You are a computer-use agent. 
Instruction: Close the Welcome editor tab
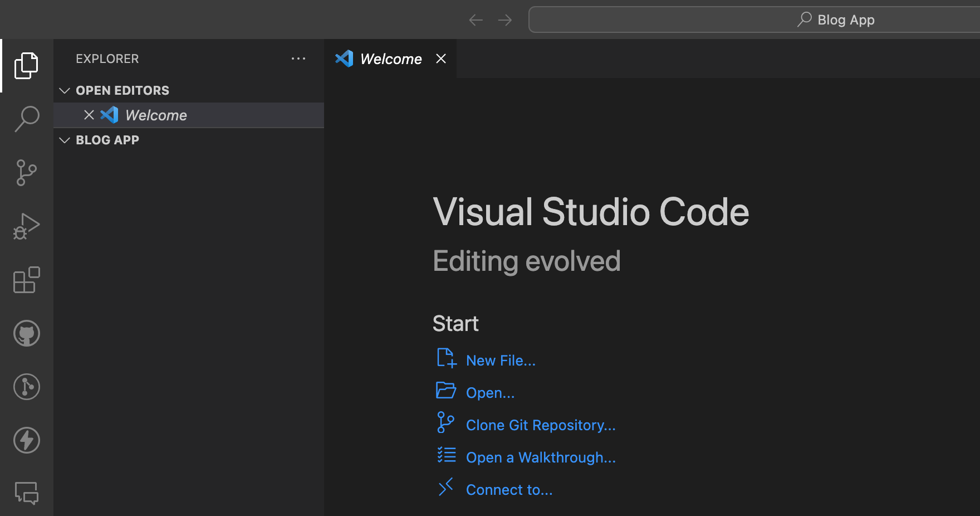coord(441,59)
